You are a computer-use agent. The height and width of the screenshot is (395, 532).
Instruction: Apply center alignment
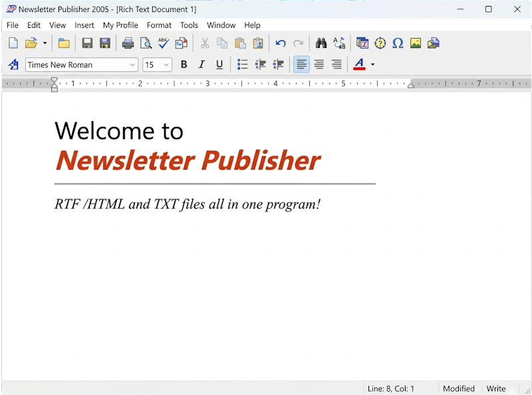click(319, 65)
